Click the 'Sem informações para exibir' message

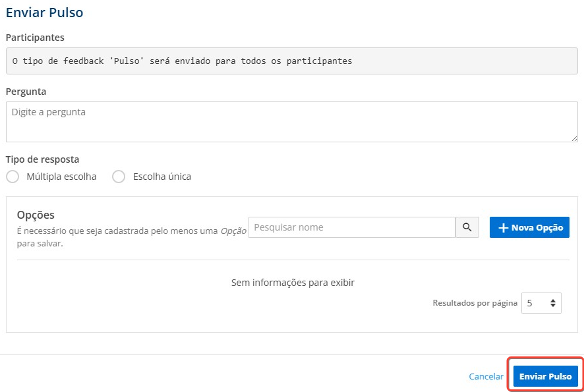293,283
